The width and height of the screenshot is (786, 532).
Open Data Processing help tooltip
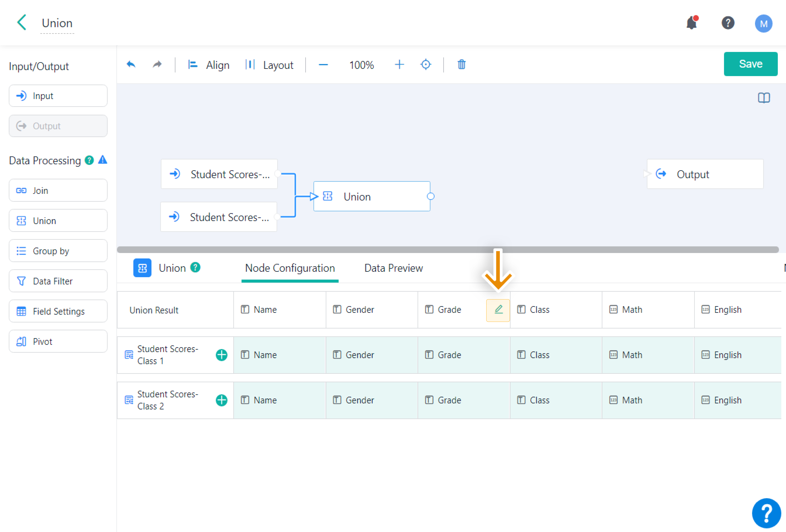pos(89,160)
